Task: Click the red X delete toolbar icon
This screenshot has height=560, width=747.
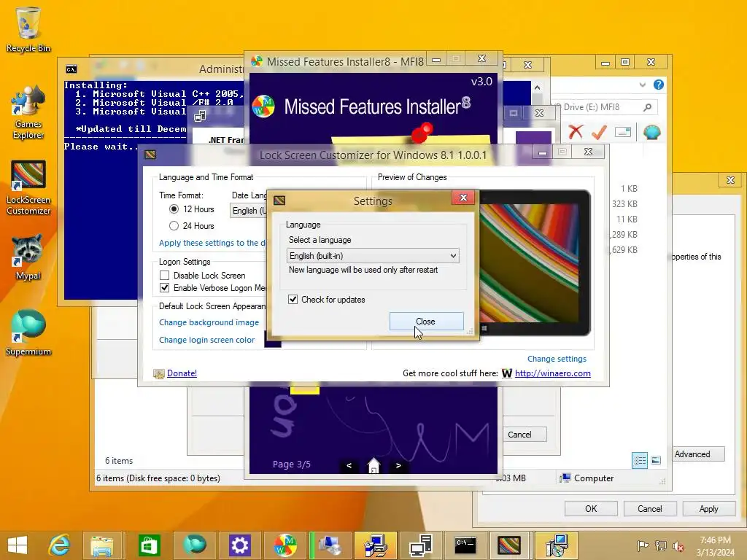Action: (x=576, y=131)
